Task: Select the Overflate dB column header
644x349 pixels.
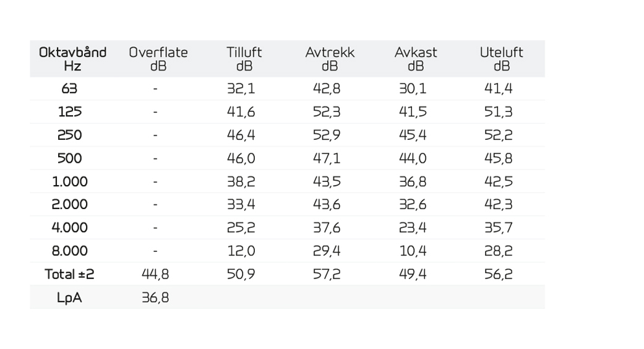Action: 158,59
